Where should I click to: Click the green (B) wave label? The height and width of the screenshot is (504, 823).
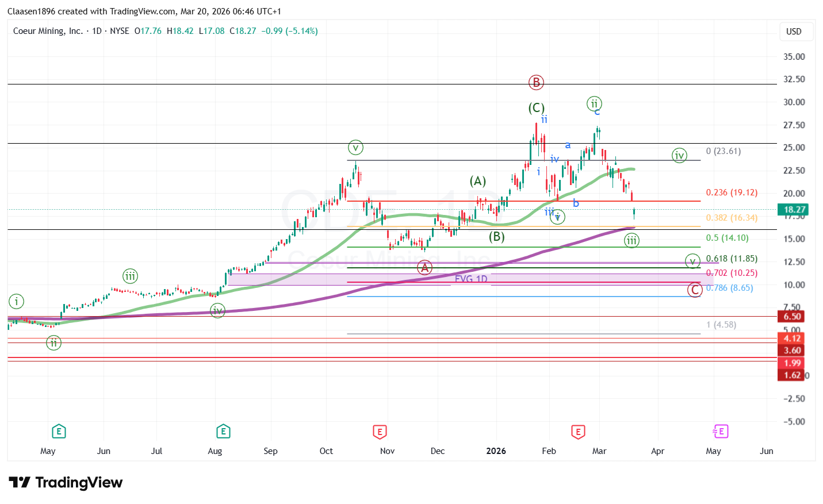(497, 236)
